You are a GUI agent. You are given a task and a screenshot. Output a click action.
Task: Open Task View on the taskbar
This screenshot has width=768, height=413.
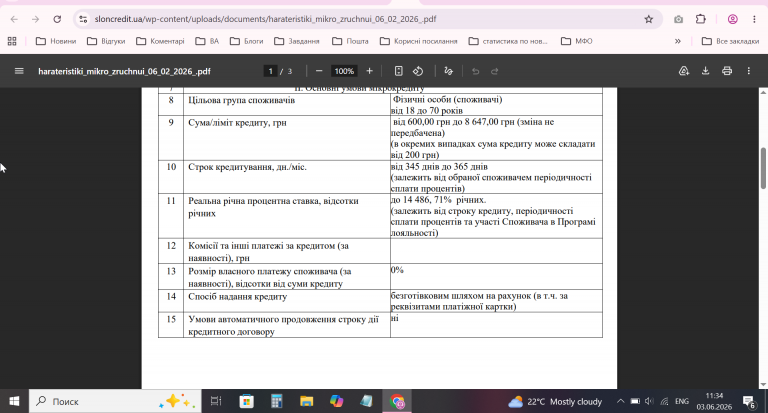(x=216, y=401)
